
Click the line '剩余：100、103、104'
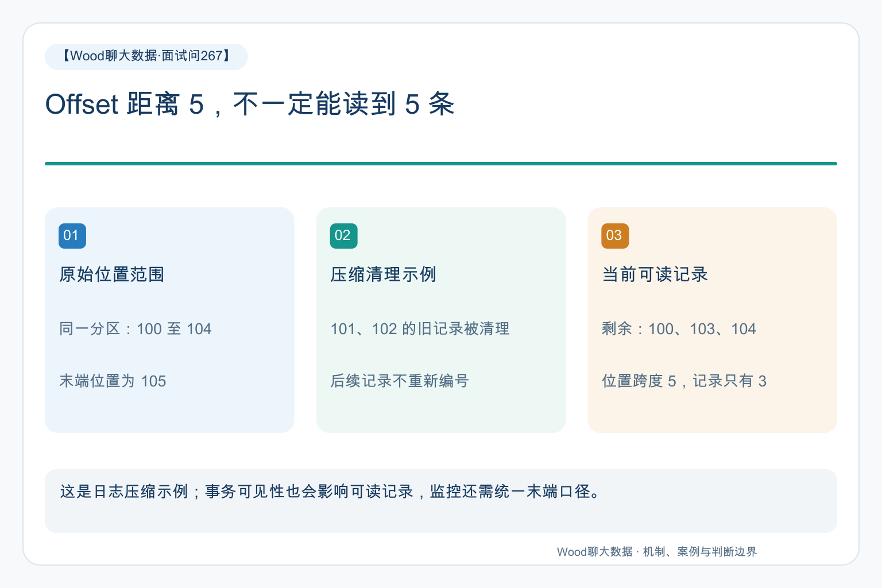[x=679, y=329]
